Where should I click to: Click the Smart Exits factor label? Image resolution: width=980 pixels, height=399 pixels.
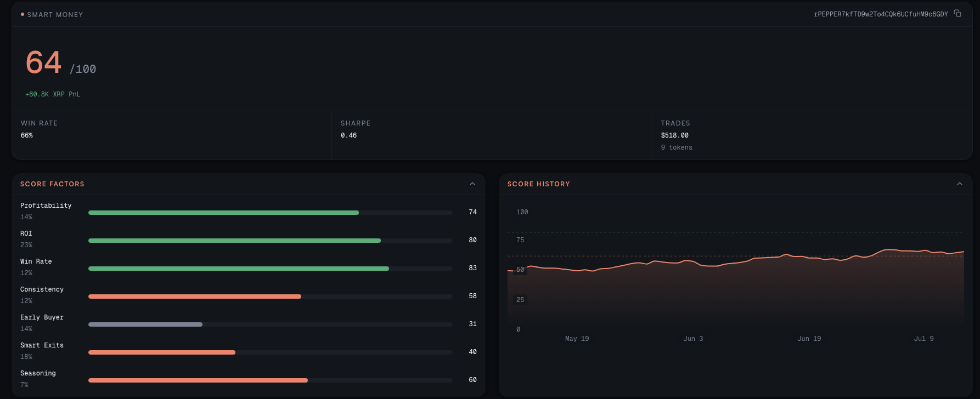42,345
